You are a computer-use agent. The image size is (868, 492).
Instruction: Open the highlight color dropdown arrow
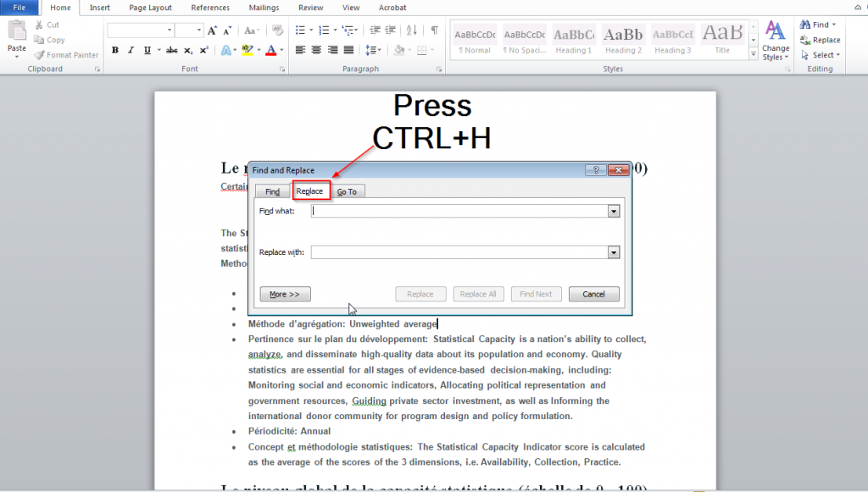(x=259, y=50)
